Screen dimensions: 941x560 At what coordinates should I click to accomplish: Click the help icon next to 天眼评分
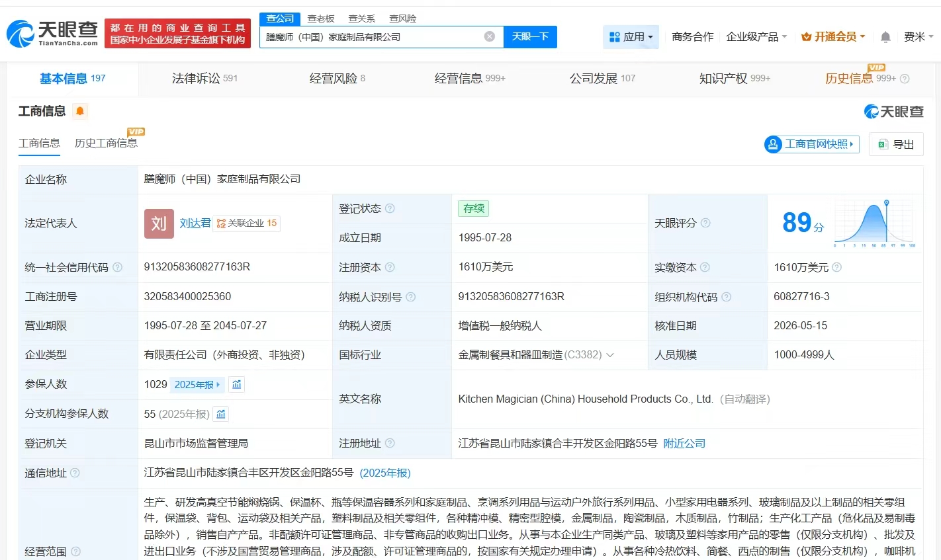(x=705, y=223)
